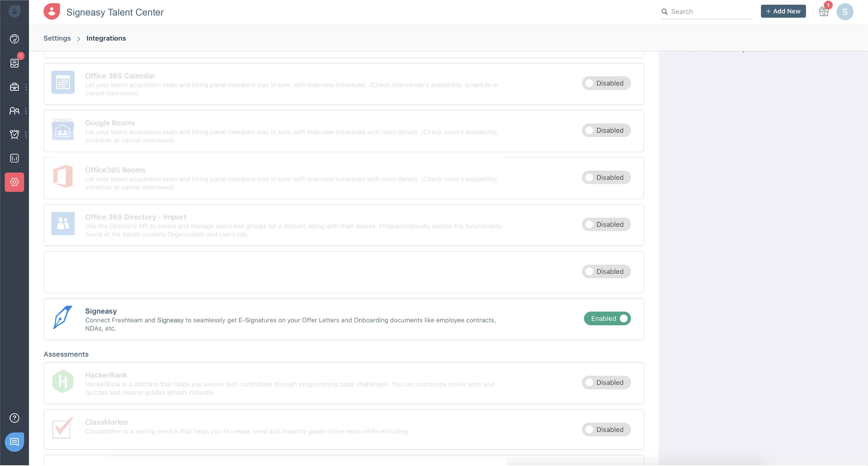Open the reports chart icon in sidebar
The width and height of the screenshot is (868, 466).
click(x=14, y=158)
